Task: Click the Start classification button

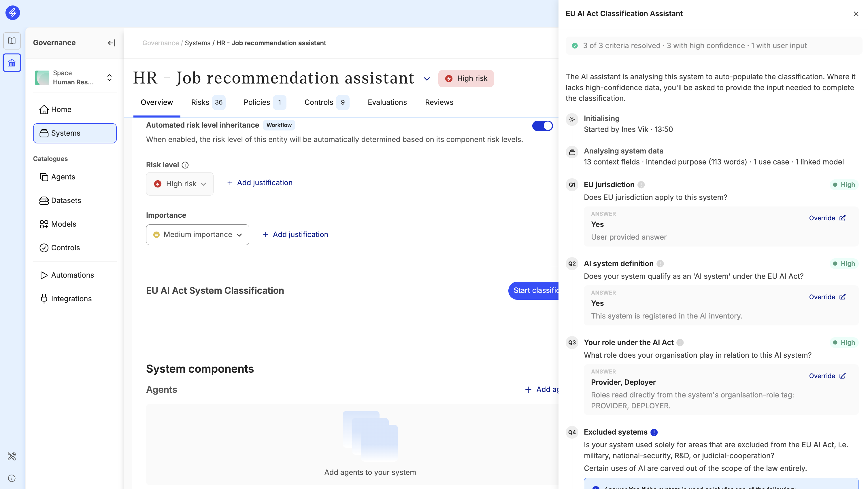Action: [534, 290]
